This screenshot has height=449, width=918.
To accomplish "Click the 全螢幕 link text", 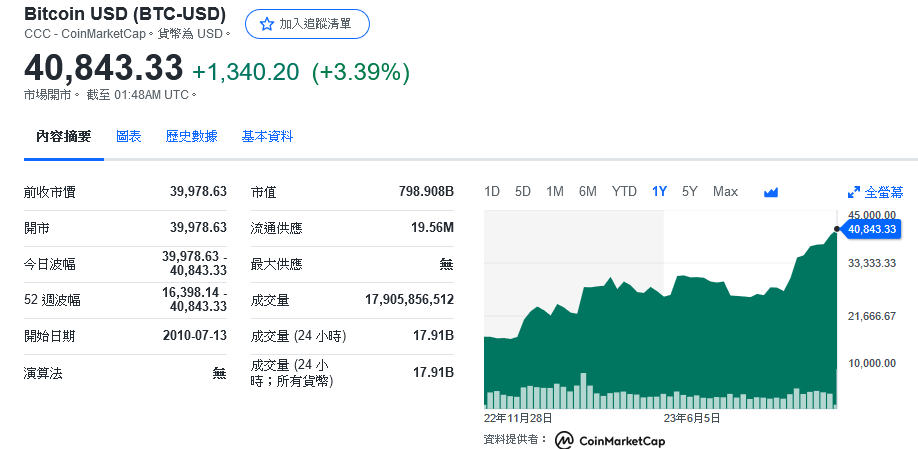I will (883, 192).
